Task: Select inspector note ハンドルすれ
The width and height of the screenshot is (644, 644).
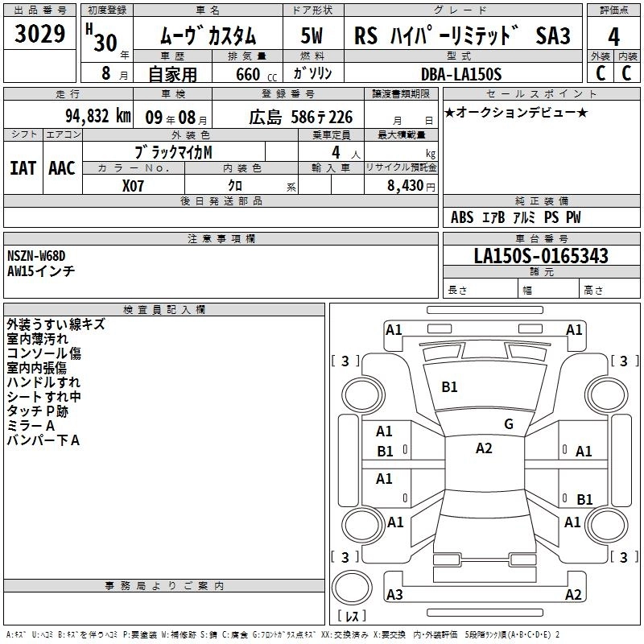Action: (x=43, y=382)
